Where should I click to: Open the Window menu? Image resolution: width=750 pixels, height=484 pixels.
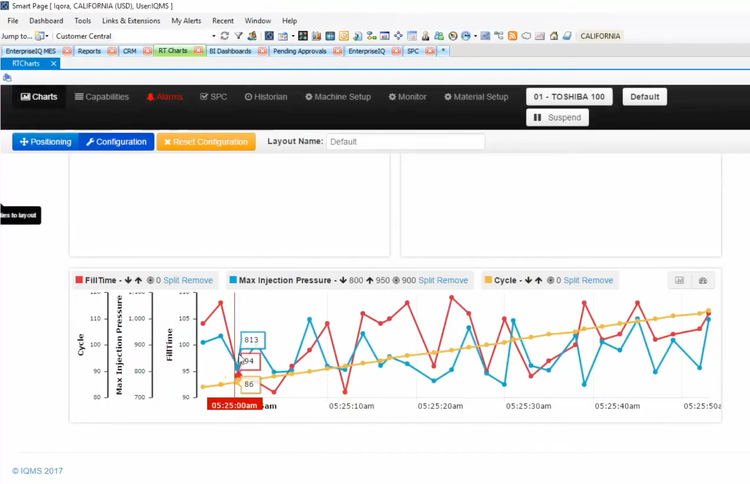[x=258, y=21]
